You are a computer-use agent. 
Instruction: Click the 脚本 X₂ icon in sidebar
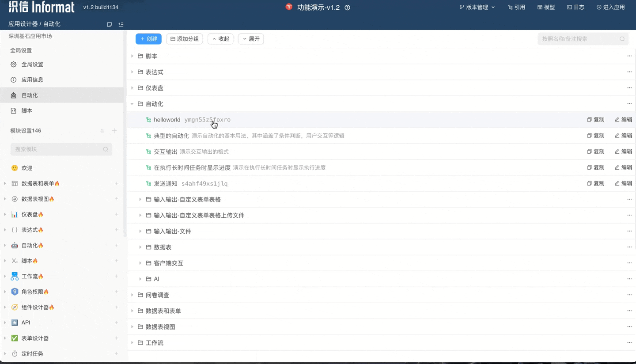(x=14, y=261)
